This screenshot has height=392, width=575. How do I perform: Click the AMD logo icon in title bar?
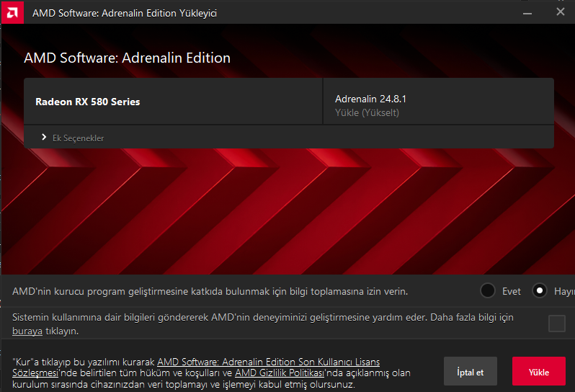pos(12,13)
